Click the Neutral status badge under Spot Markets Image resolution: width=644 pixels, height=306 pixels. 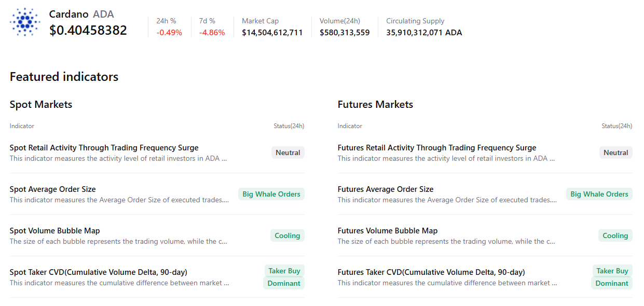click(287, 152)
